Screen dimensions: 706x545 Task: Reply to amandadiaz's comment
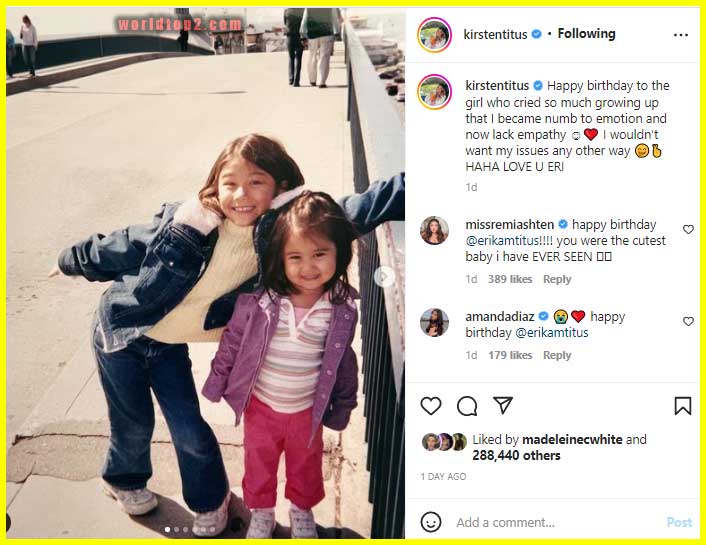(557, 355)
